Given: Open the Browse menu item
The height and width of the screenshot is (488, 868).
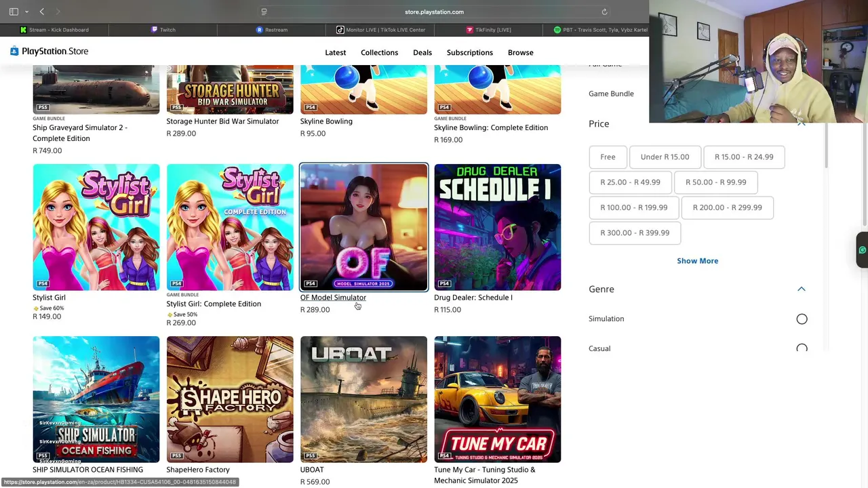Looking at the screenshot, I should [521, 52].
